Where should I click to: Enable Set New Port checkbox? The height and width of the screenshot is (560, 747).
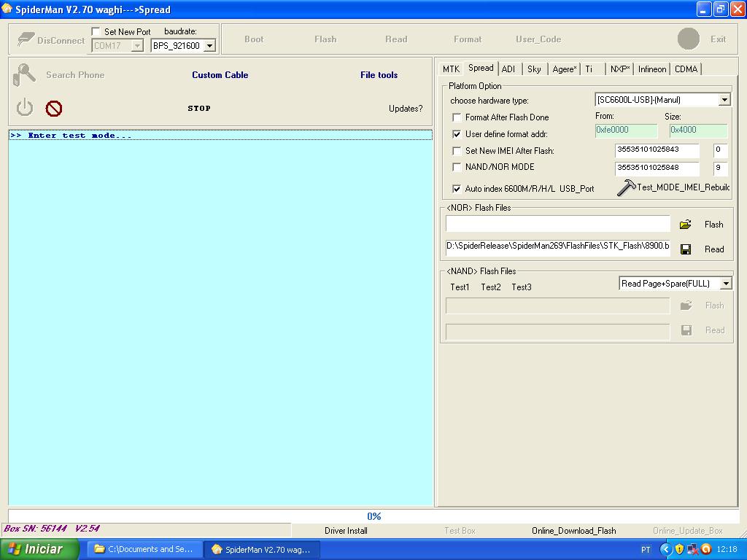(x=96, y=32)
